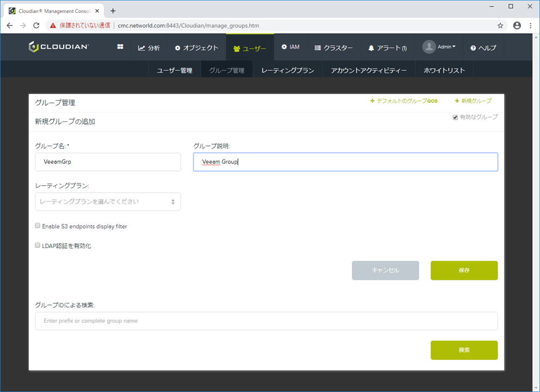Check the LDAP認証を有効化 checkbox

(x=37, y=245)
